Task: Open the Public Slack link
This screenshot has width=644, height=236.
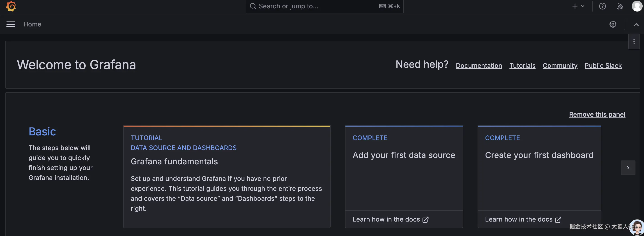Action: 603,66
